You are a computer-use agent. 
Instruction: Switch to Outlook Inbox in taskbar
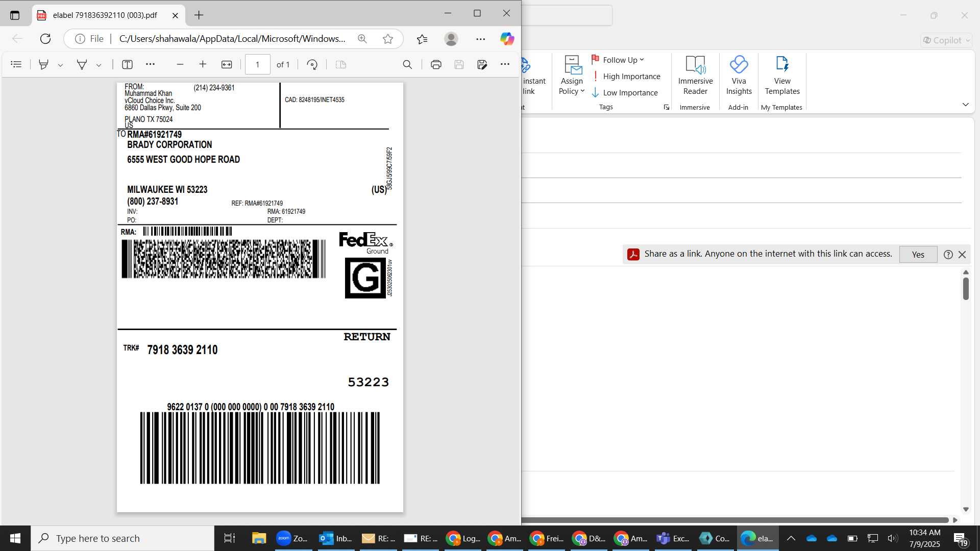335,538
